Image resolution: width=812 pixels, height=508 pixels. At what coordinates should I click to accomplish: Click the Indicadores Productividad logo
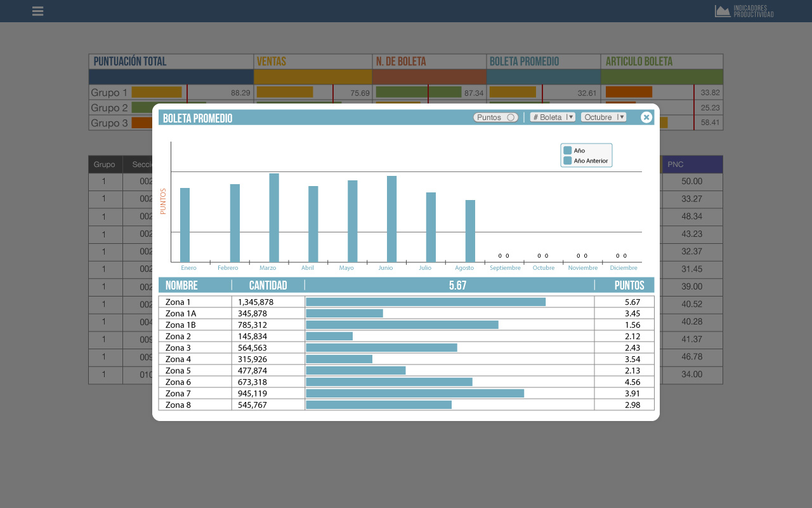[744, 11]
